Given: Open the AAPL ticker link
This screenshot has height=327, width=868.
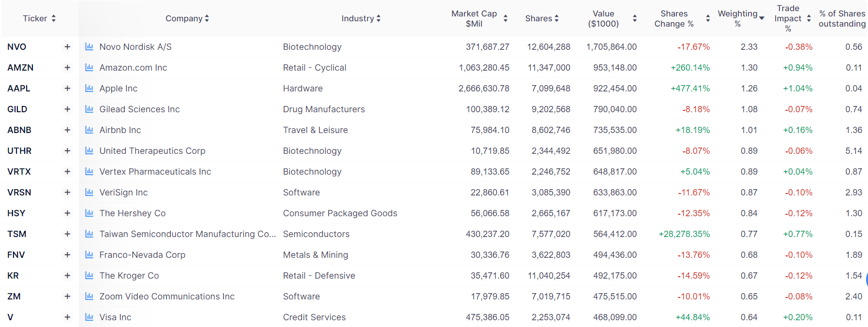Looking at the screenshot, I should 19,89.
